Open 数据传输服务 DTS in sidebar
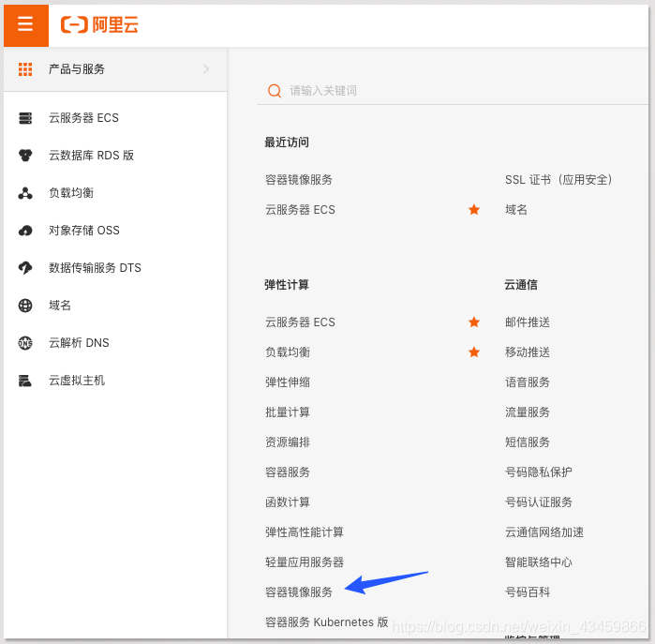 point(96,268)
